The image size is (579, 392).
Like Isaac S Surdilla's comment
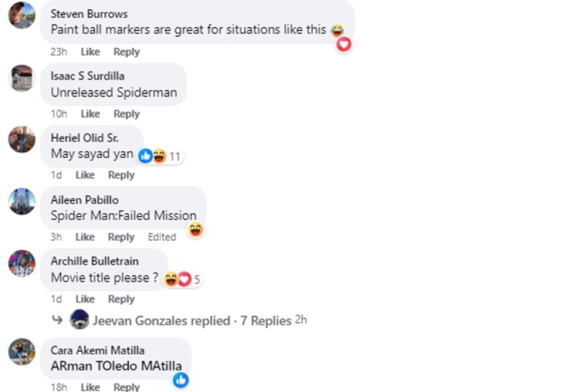point(90,113)
